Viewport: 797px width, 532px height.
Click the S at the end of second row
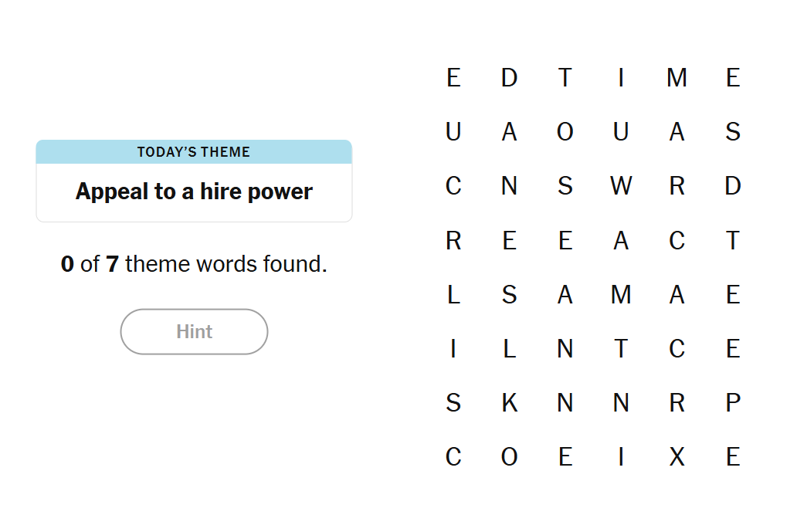point(733,132)
